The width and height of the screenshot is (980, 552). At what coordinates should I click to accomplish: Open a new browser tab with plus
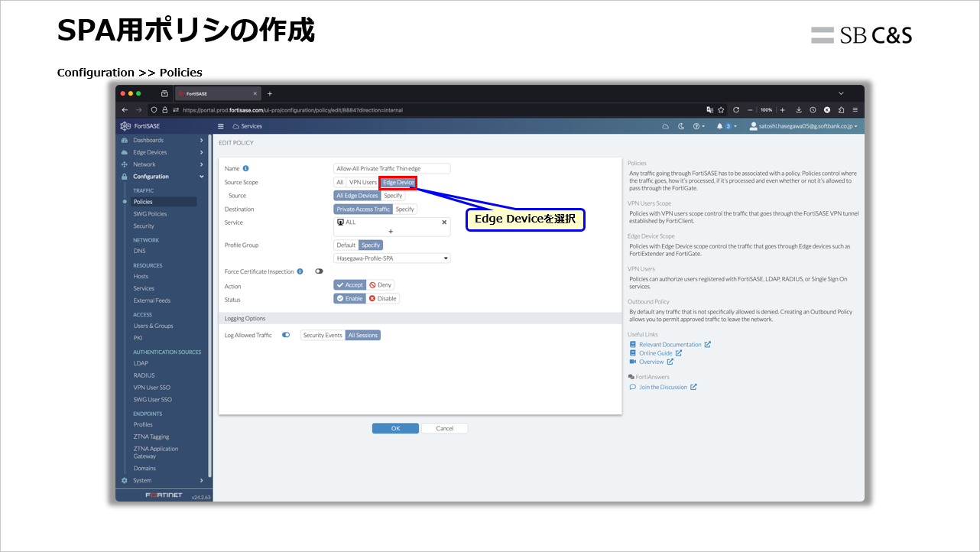pos(269,93)
